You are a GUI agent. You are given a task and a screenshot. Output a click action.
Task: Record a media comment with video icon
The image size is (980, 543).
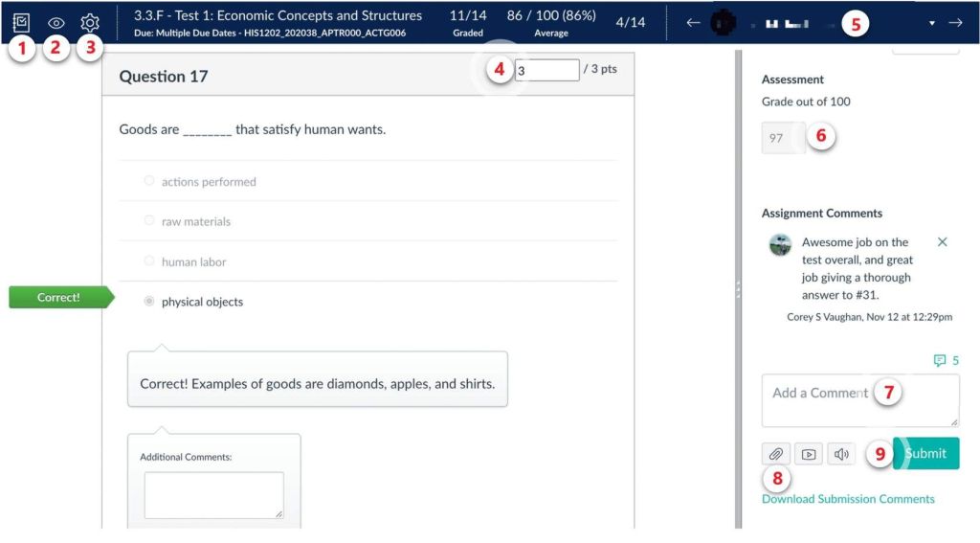coord(809,454)
